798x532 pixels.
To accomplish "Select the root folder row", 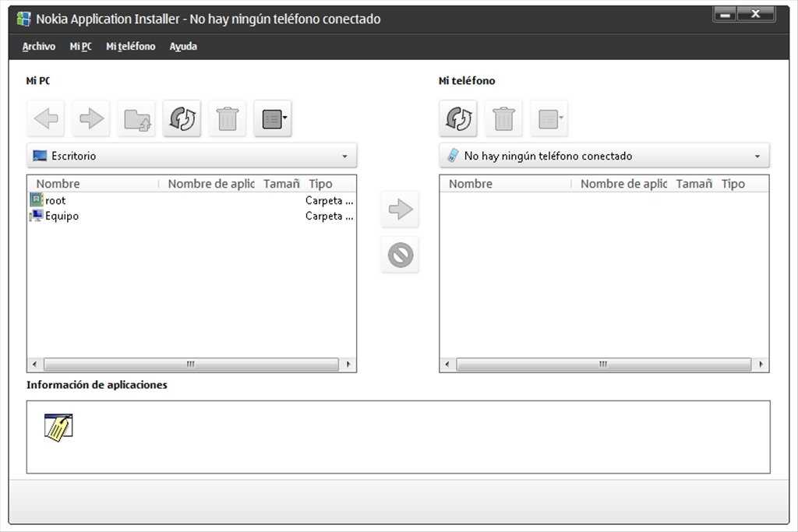I will [x=192, y=200].
